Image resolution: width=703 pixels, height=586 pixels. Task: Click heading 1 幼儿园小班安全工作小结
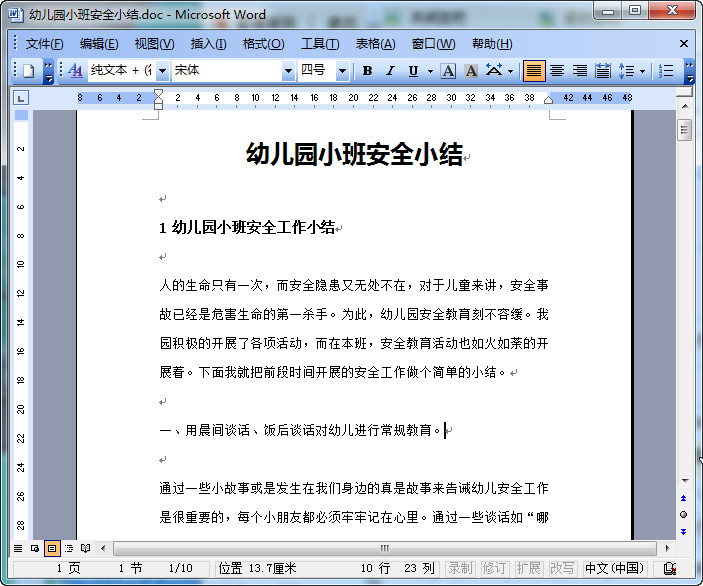point(247,227)
